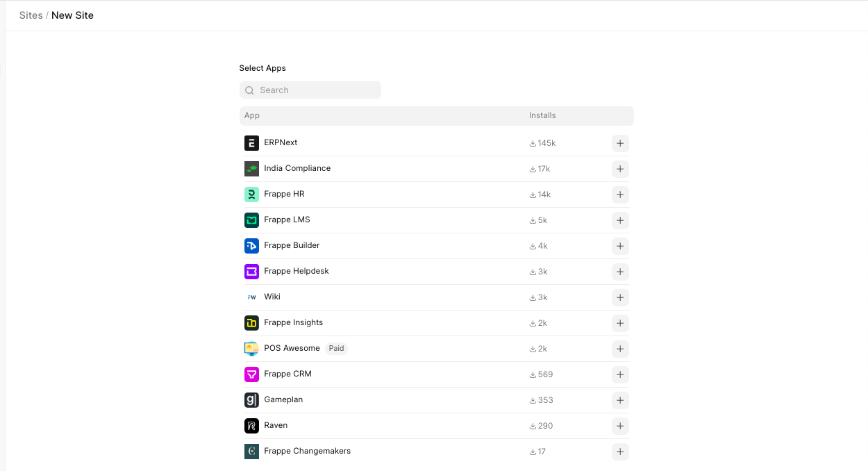
Task: Click the India Compliance app icon
Action: 251,169
